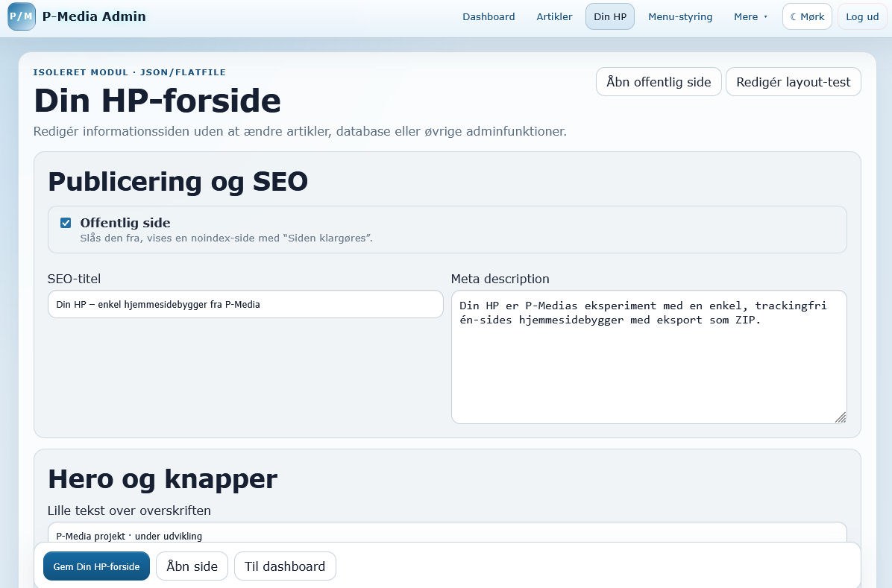
Task: Click Redigér layout-test button
Action: click(793, 82)
